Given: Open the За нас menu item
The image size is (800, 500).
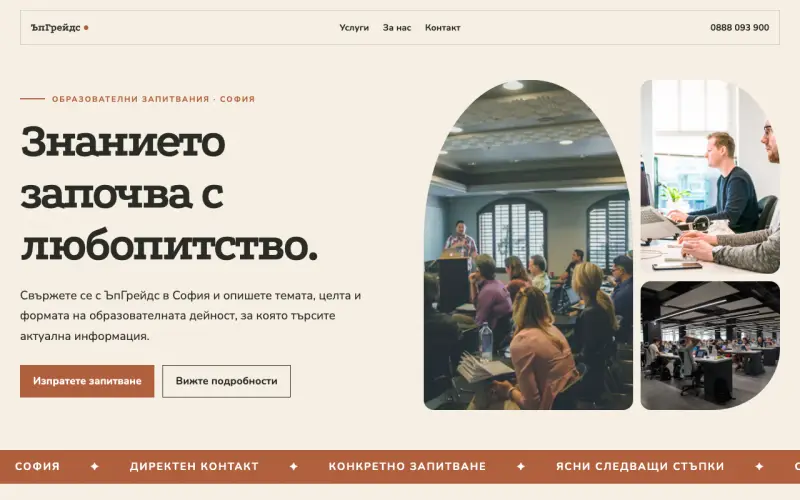Looking at the screenshot, I should point(397,28).
